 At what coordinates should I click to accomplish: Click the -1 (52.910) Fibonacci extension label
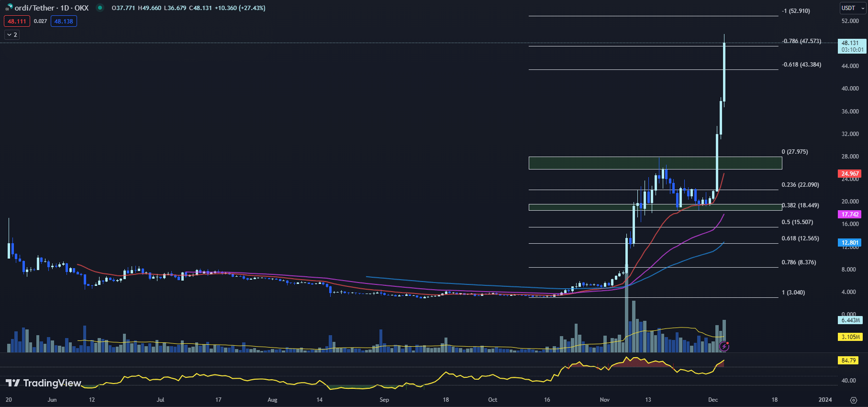[x=796, y=11]
